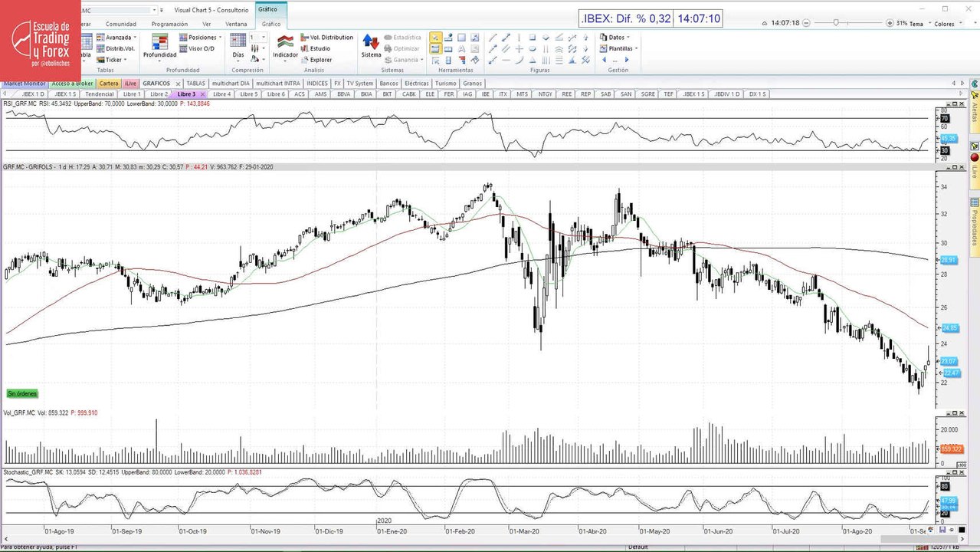This screenshot has width=980, height=552.
Task: Close the Libre 3 sheet tab
Action: 202,94
